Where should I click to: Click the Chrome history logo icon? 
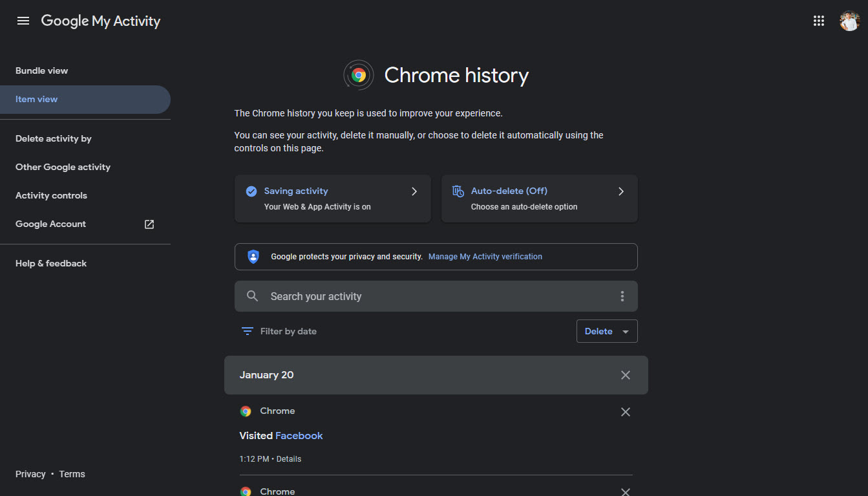(359, 75)
